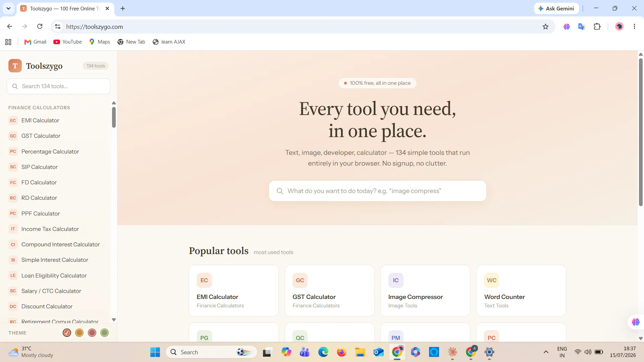Open Salary / CTC Calculator in sidebar

click(x=51, y=291)
